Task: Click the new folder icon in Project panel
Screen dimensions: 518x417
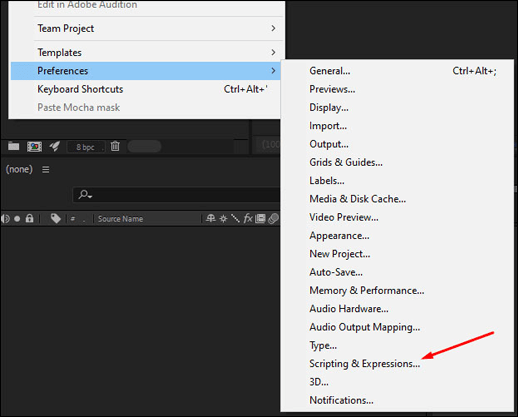Action: 14,146
